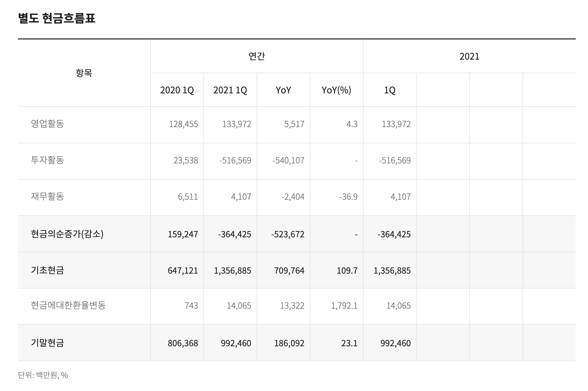Click the unit note '단위: 백만원, %'
The height and width of the screenshot is (391, 588).
[43, 375]
